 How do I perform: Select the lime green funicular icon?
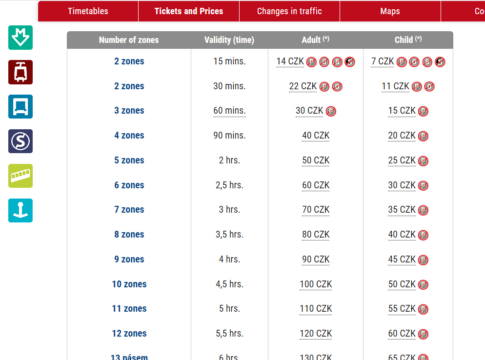pyautogui.click(x=20, y=176)
